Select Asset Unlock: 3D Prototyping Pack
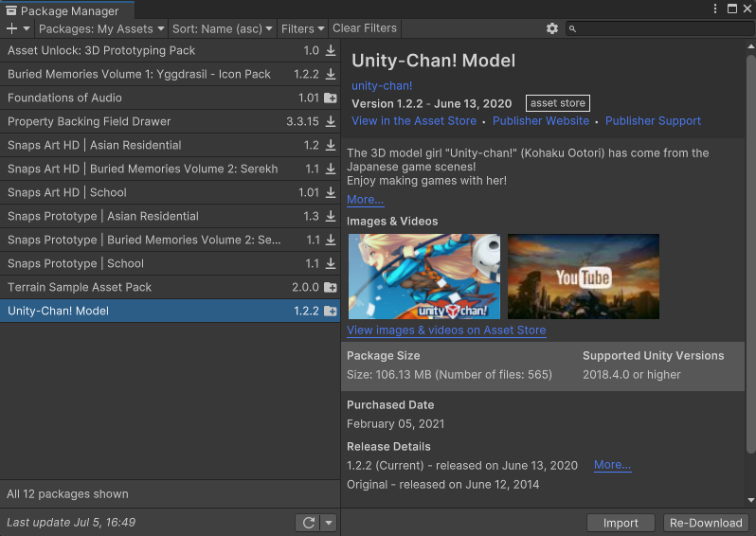This screenshot has width=756, height=536. coord(170,50)
